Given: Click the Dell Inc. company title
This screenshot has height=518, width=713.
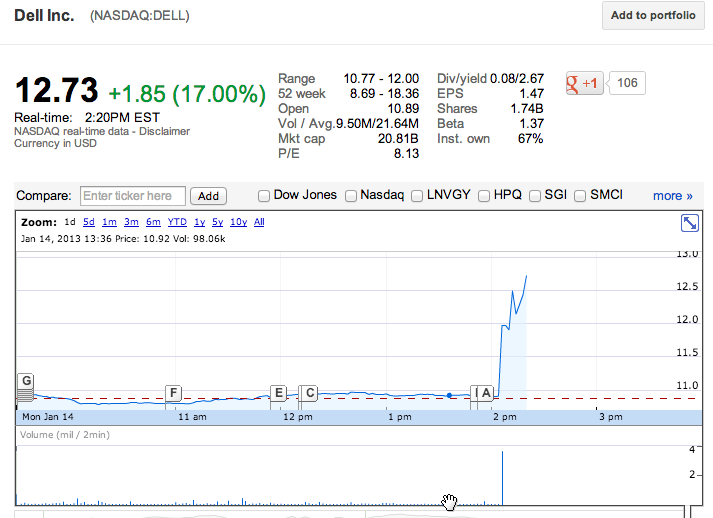Looking at the screenshot, I should click(x=44, y=15).
